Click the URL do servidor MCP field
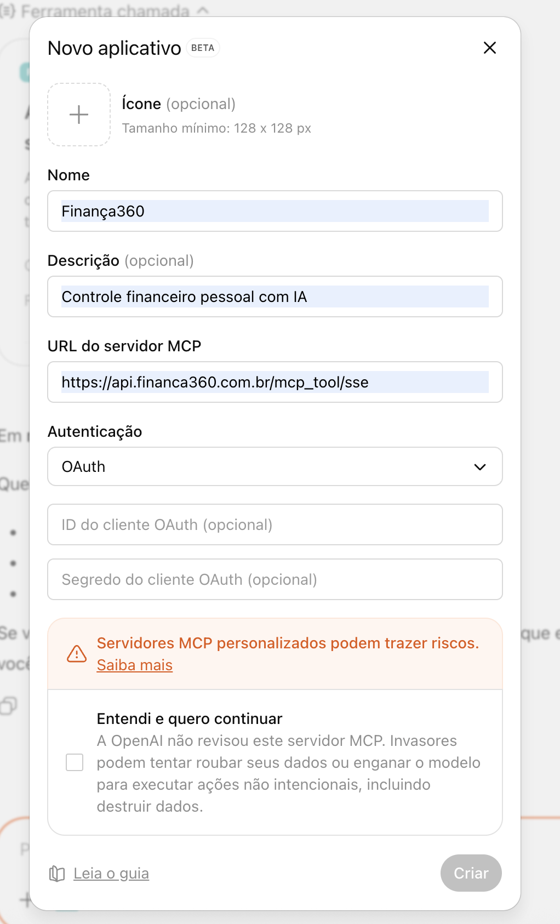Viewport: 560px width, 924px height. [275, 382]
